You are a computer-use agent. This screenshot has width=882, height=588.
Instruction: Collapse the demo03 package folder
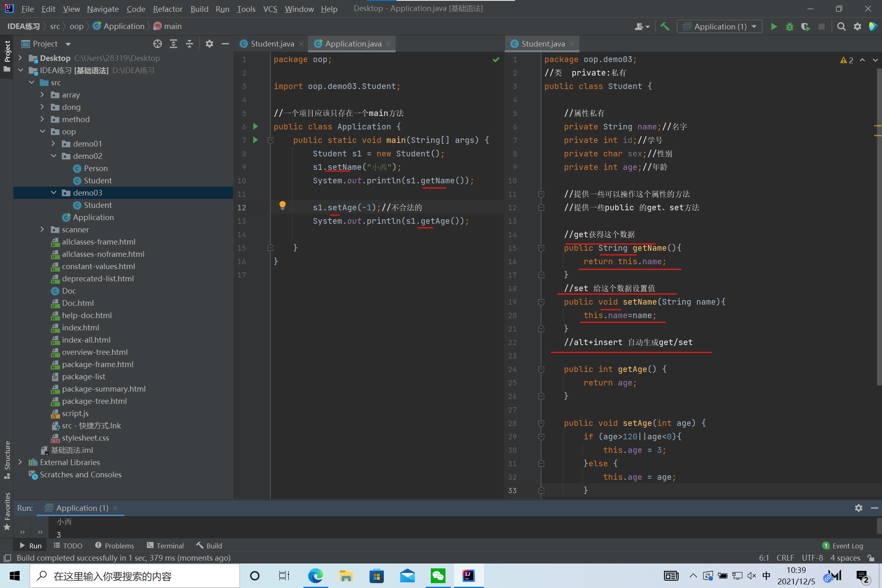click(x=53, y=193)
